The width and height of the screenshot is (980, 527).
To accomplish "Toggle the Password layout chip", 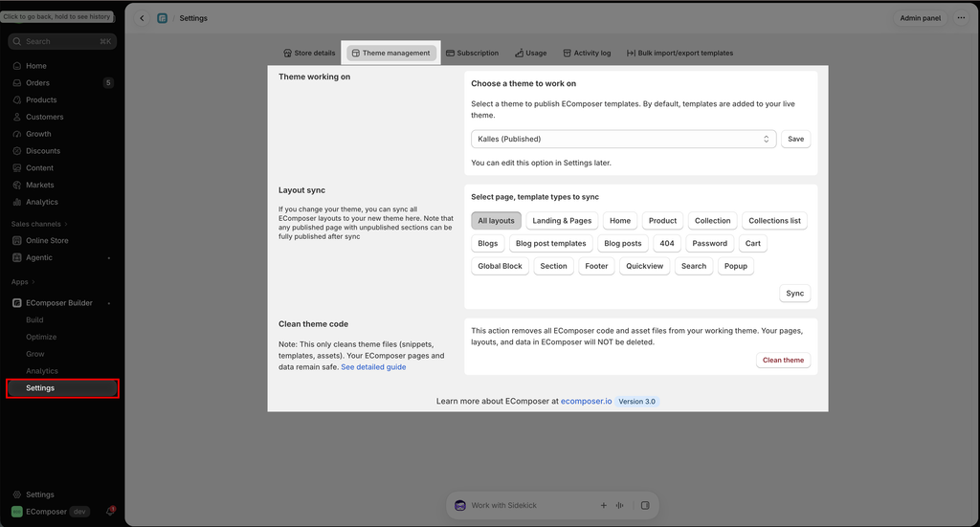I will 709,244.
